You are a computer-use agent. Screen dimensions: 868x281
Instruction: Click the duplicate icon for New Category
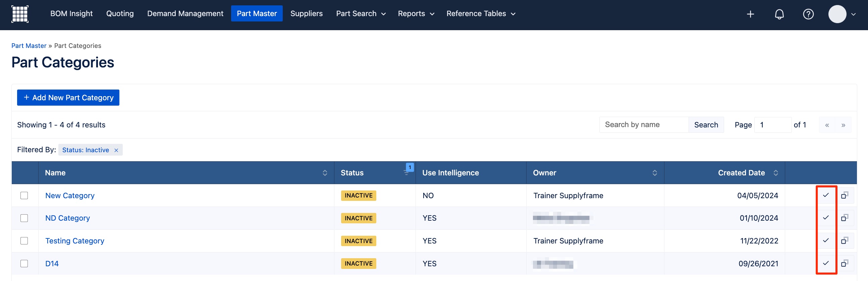[x=845, y=195]
